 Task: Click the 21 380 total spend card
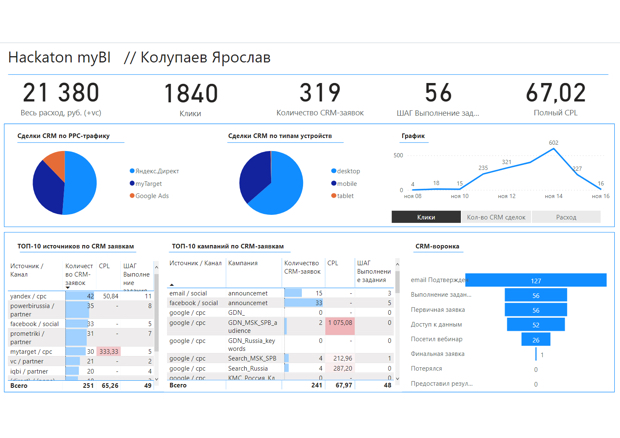pos(61,99)
